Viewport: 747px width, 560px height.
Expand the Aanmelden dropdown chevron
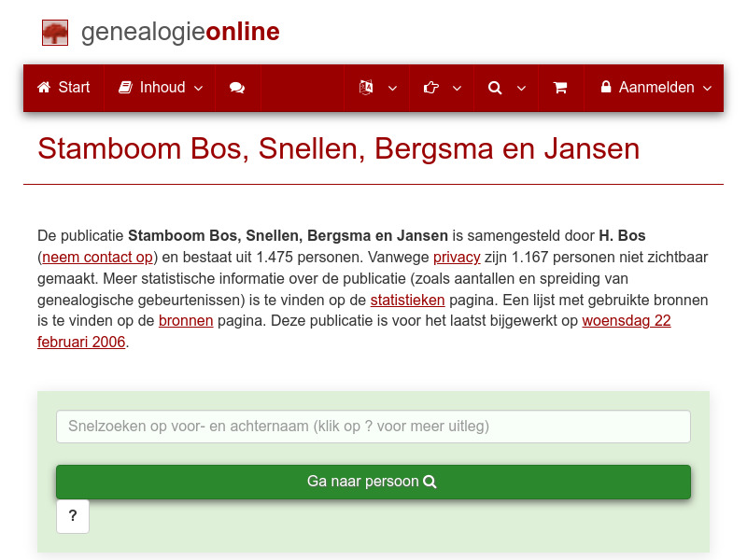click(707, 88)
